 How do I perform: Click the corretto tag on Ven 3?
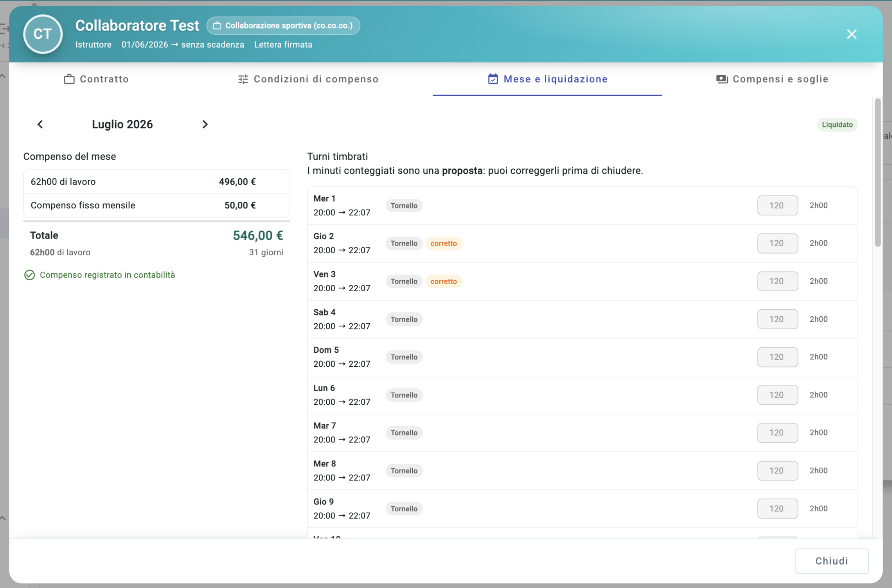coord(443,281)
